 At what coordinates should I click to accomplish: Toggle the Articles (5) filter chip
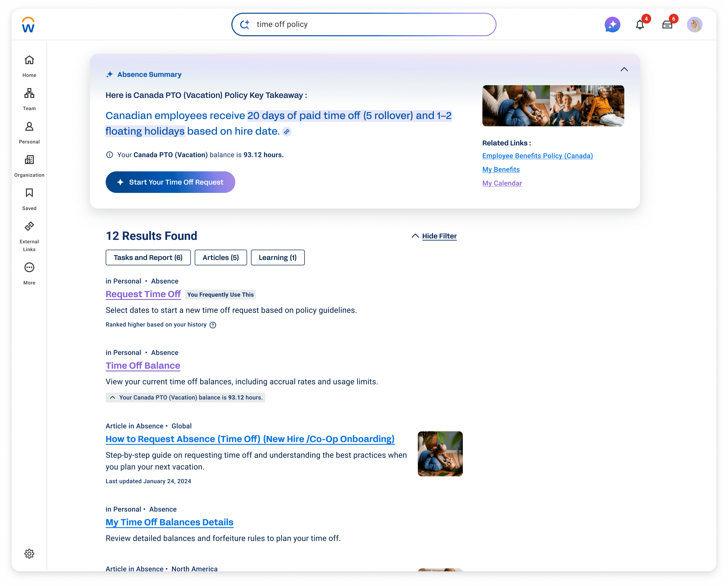221,258
